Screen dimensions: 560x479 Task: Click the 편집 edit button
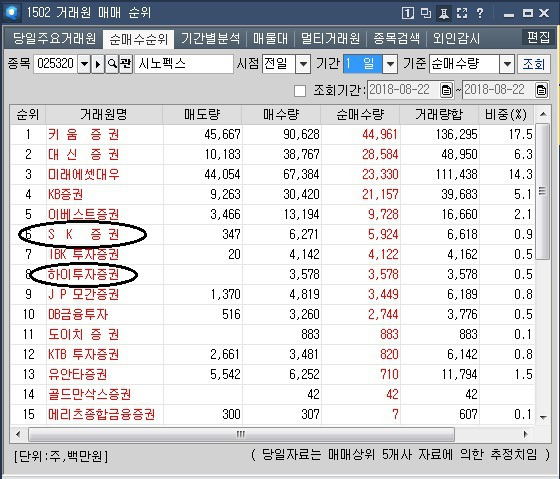[x=538, y=37]
